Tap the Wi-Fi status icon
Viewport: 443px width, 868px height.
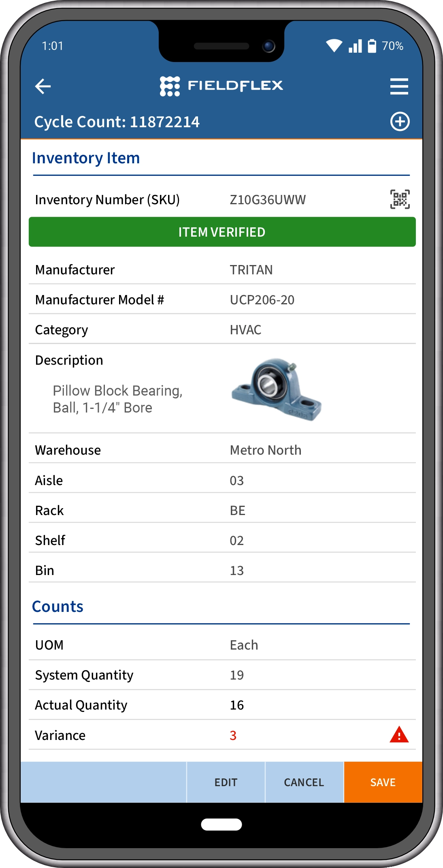tap(334, 46)
